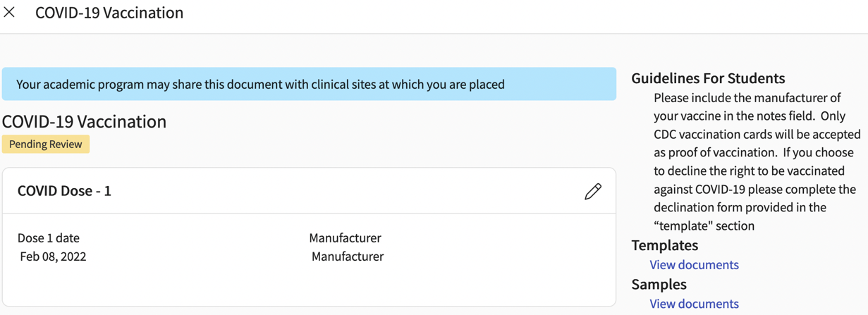Click the "template" section text in guidelines

pos(704,226)
